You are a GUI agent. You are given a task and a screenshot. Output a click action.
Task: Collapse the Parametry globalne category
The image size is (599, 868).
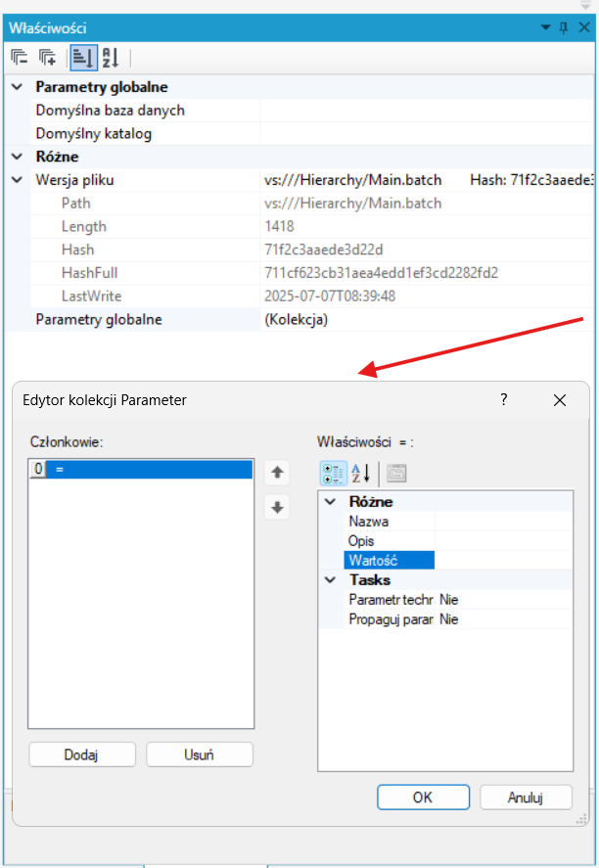click(18, 87)
